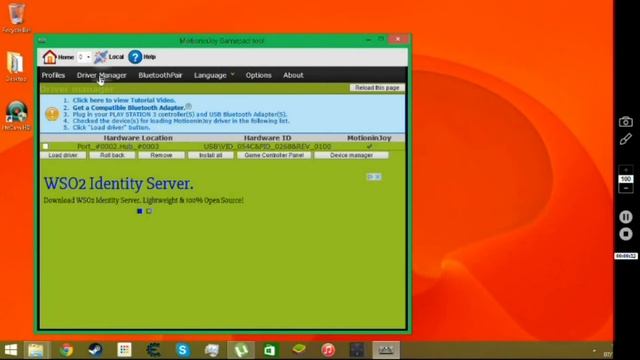This screenshot has width=640, height=360.
Task: Open uTorrent from the taskbar
Action: (241, 350)
